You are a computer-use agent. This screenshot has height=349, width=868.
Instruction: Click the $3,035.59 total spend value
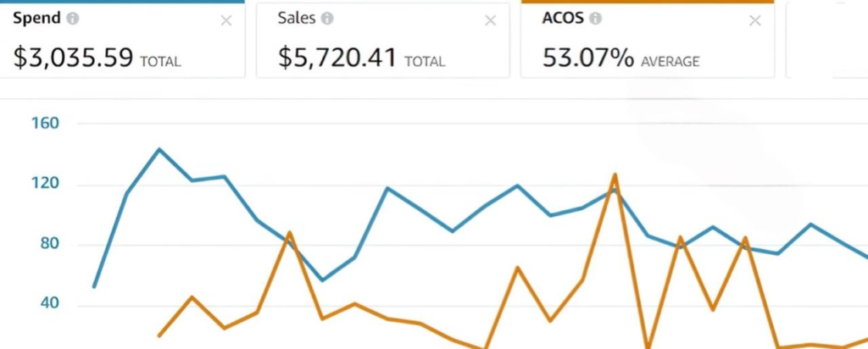coord(73,58)
